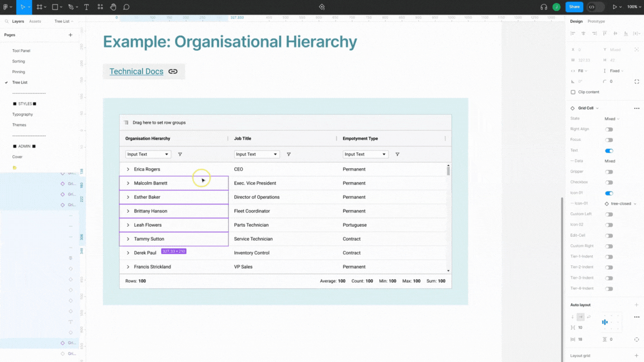Click the Present play icon
Image resolution: width=644 pixels, height=362 pixels.
point(614,7)
